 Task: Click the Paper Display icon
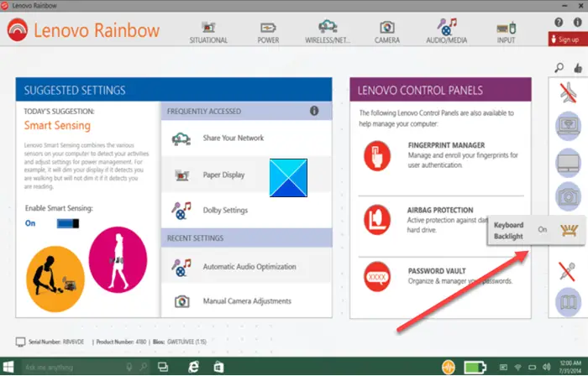click(x=182, y=175)
